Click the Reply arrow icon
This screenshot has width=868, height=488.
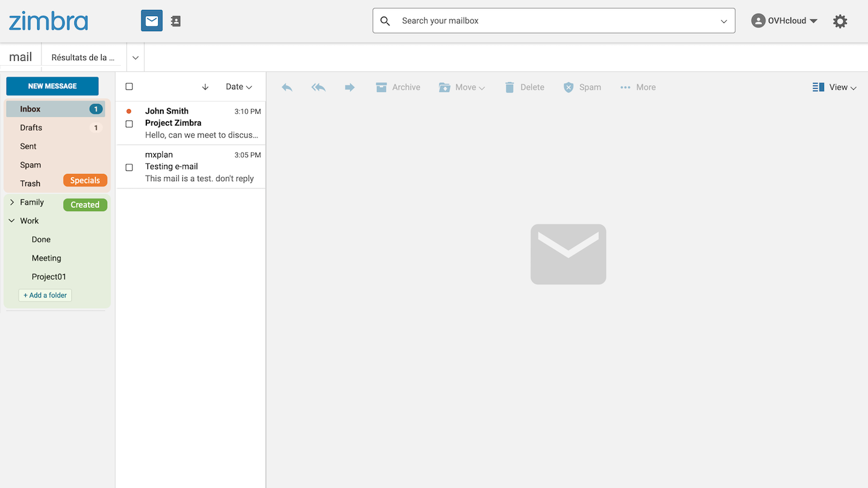(287, 87)
